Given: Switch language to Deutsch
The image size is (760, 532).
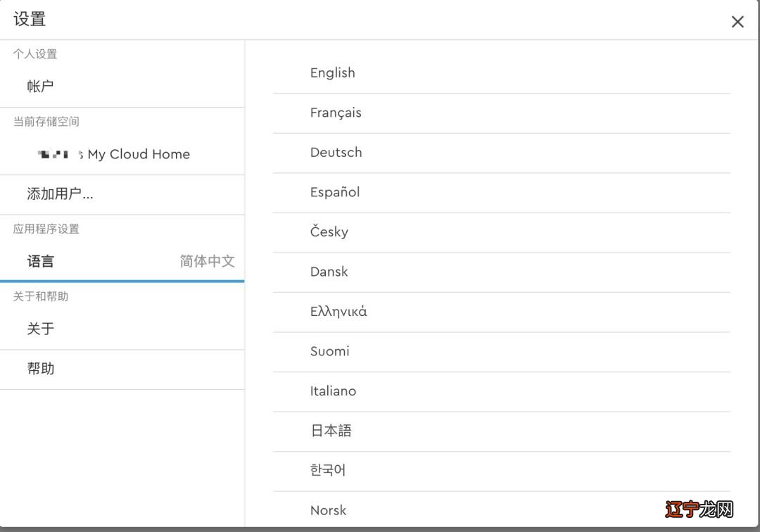Looking at the screenshot, I should [x=336, y=153].
